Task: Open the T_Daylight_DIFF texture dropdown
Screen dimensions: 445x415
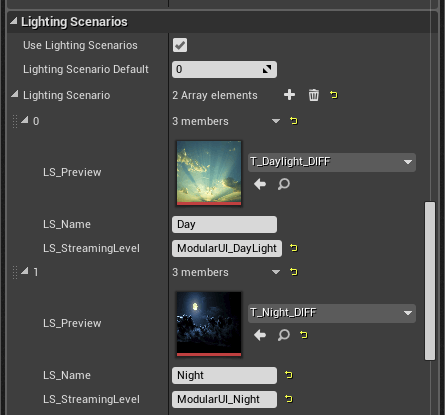Action: pos(332,162)
